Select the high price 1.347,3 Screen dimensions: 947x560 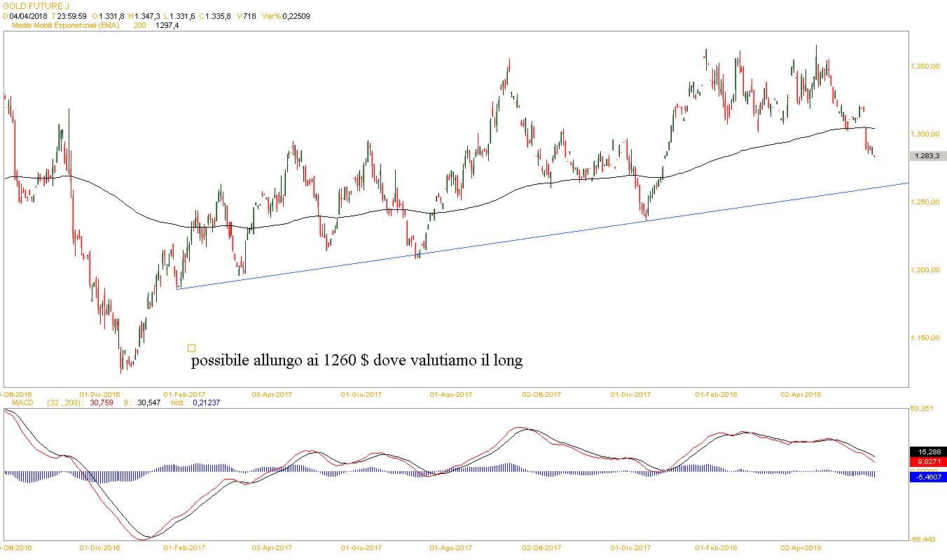click(x=148, y=16)
